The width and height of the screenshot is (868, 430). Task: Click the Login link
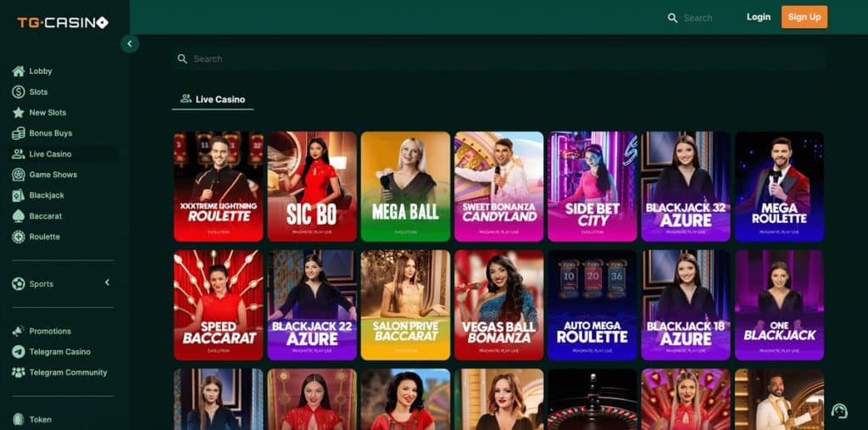click(759, 17)
